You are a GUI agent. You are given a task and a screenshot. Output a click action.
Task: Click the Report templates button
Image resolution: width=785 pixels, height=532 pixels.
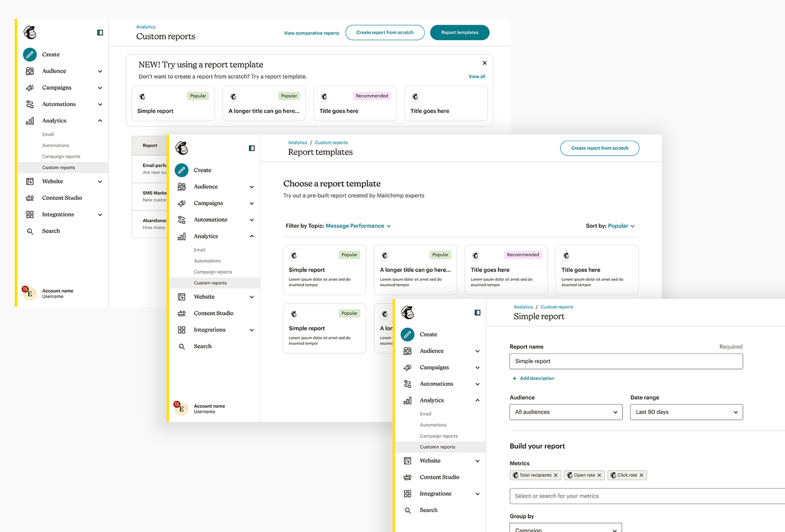[x=460, y=33]
